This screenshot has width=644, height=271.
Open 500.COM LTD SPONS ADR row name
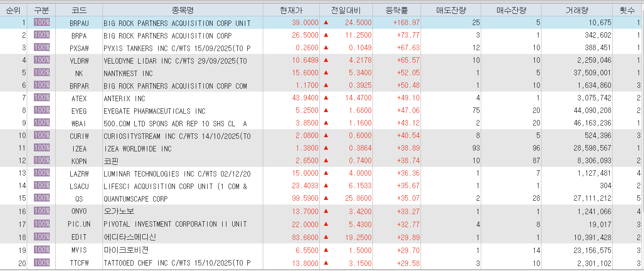point(175,123)
